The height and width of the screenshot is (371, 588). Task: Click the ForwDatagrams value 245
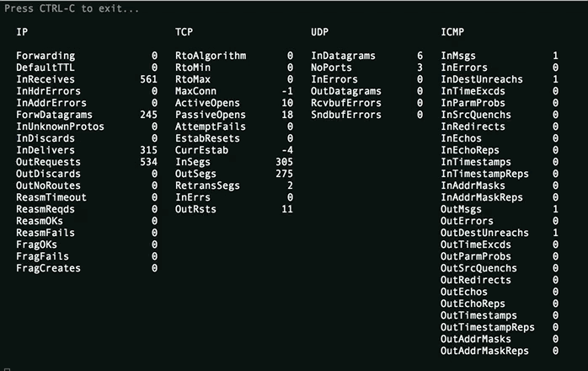[x=148, y=115]
